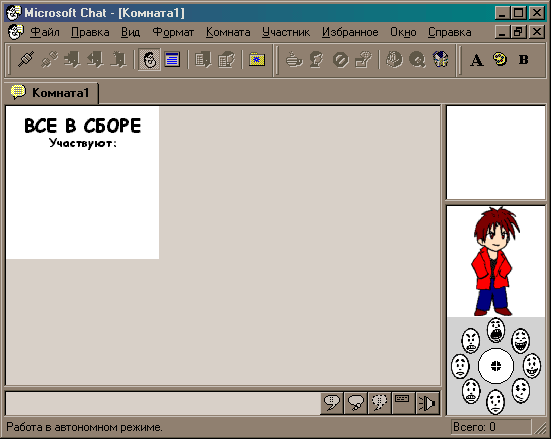Click the Think thought bubble button
551x439 pixels.
tap(356, 403)
